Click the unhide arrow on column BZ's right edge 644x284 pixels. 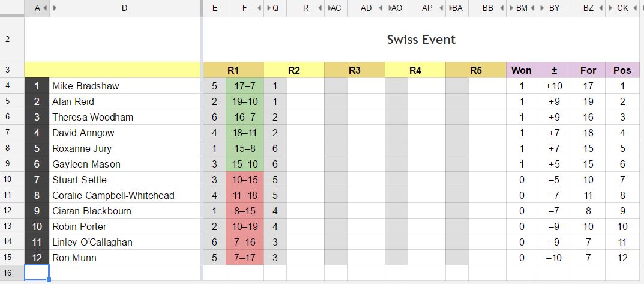603,8
